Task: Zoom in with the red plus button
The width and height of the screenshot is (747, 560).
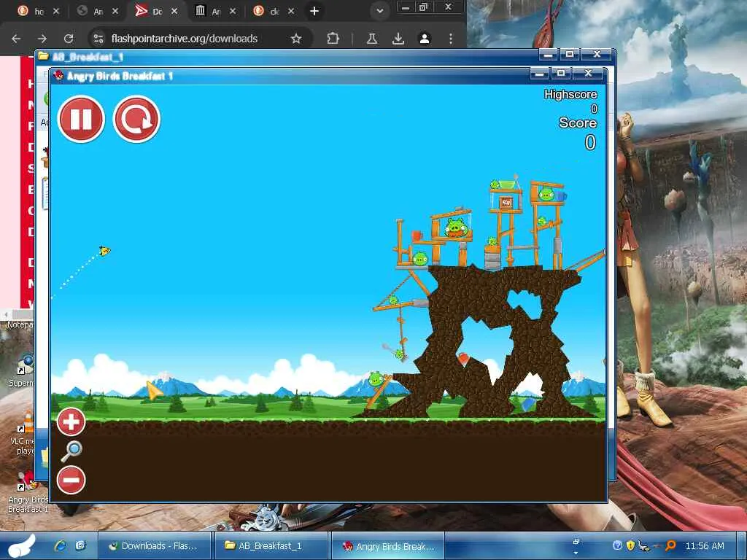Action: tap(71, 422)
